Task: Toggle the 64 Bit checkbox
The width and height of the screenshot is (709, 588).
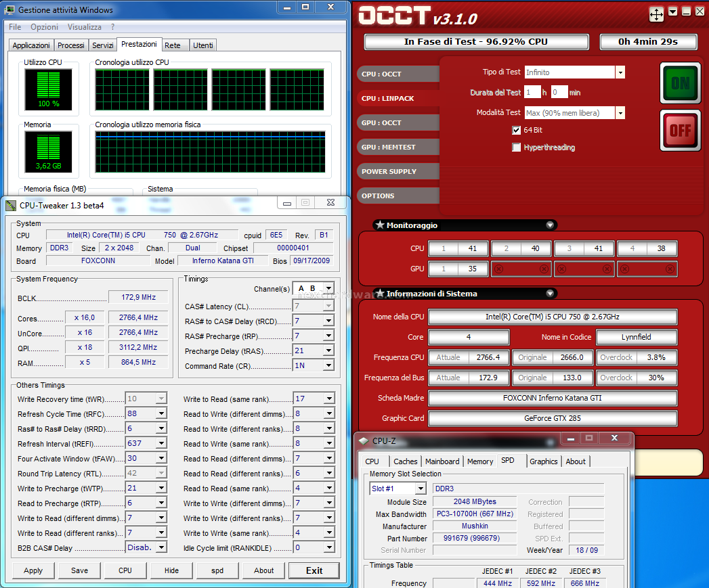Action: (517, 130)
